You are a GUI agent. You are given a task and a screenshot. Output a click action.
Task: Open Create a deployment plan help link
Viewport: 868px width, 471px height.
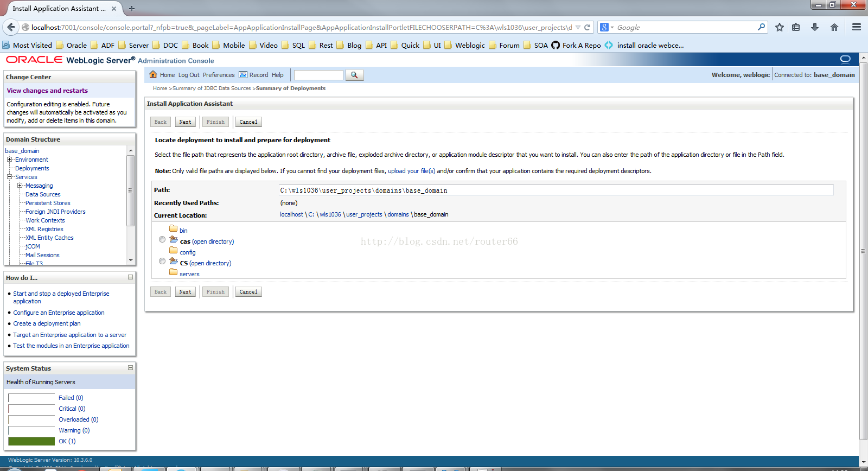click(47, 323)
